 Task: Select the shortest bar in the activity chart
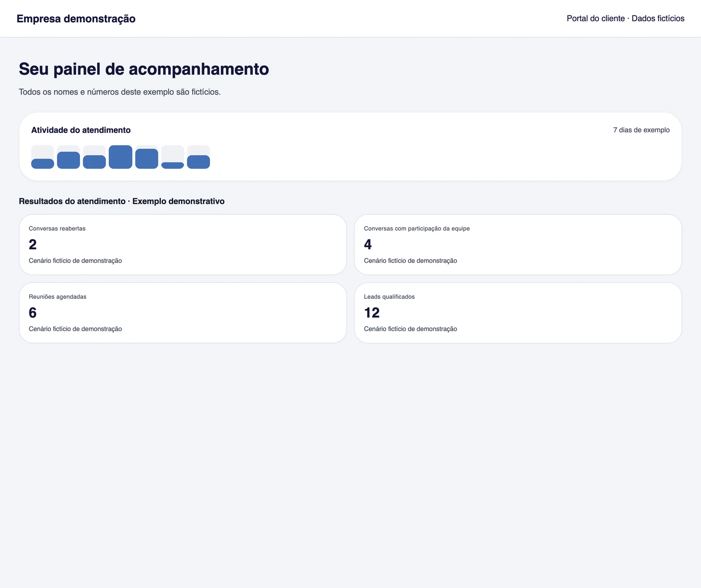pyautogui.click(x=173, y=165)
